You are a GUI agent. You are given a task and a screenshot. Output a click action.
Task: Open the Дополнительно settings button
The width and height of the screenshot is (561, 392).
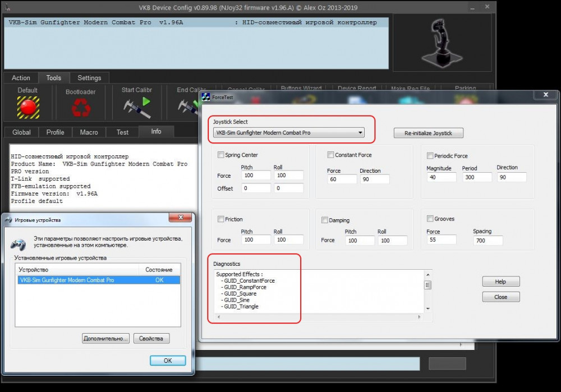point(105,339)
